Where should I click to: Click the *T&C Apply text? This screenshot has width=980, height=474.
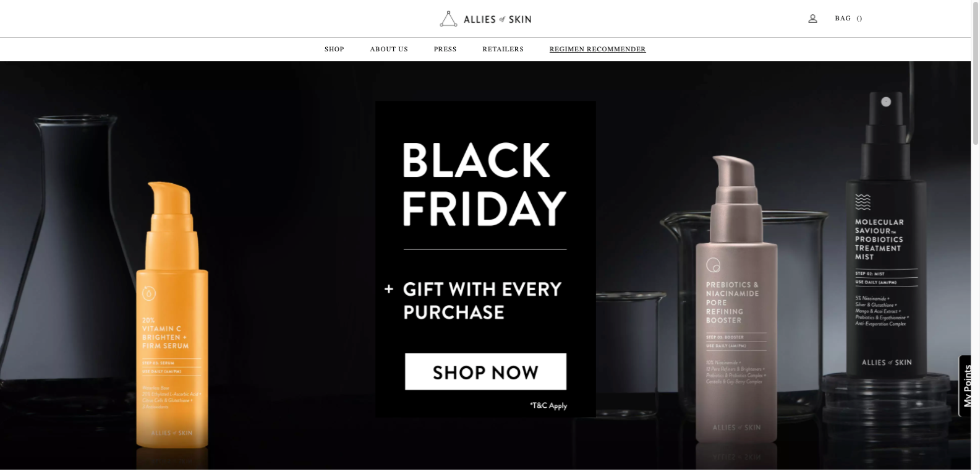(x=548, y=406)
